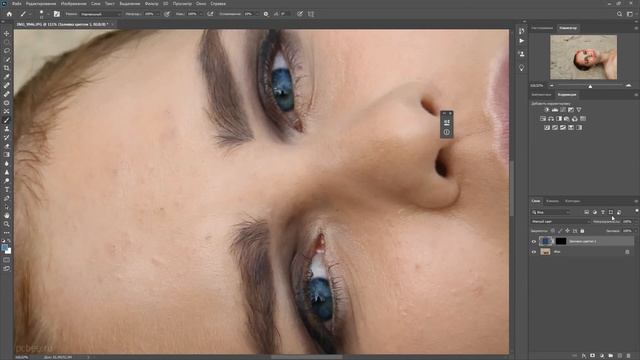This screenshot has height=360, width=640.
Task: Open Actions panel play icon
Action: [522, 41]
